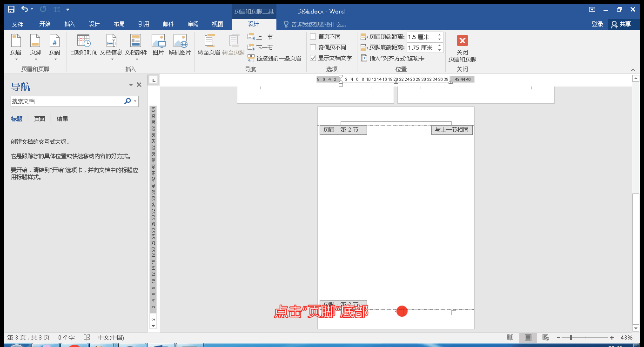Screen dimensions: 644x347
Task: Click the Ribbon Display Options icon
Action: (592, 9)
